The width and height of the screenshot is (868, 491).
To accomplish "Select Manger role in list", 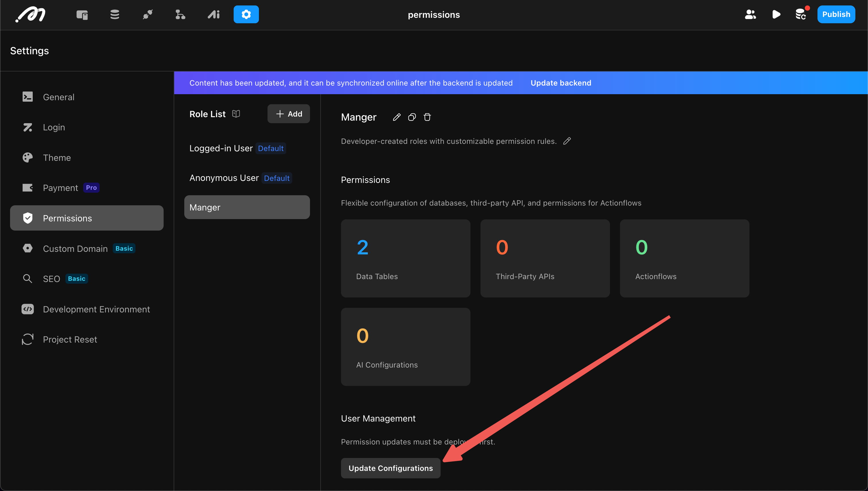I will pyautogui.click(x=247, y=207).
